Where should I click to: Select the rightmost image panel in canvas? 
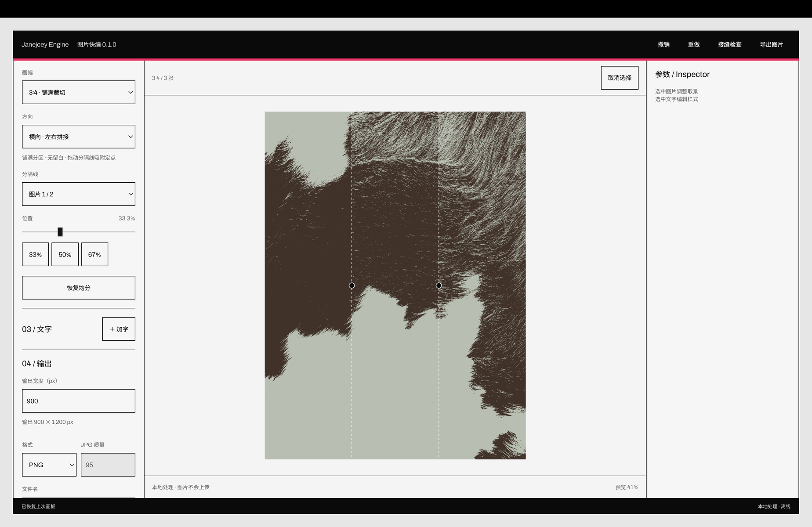tap(482, 285)
